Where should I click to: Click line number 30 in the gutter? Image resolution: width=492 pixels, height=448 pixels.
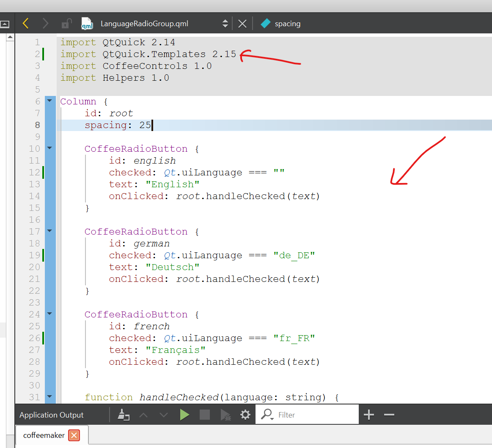click(35, 385)
